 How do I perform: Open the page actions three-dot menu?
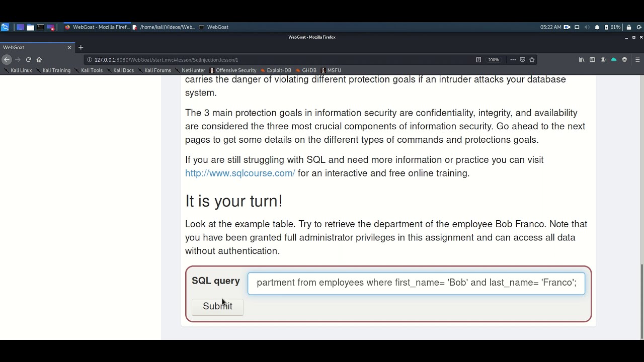pyautogui.click(x=513, y=60)
